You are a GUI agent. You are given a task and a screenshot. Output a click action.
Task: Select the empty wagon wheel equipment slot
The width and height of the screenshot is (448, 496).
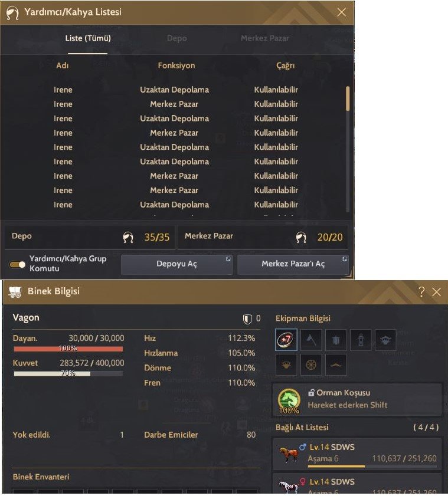(x=311, y=364)
